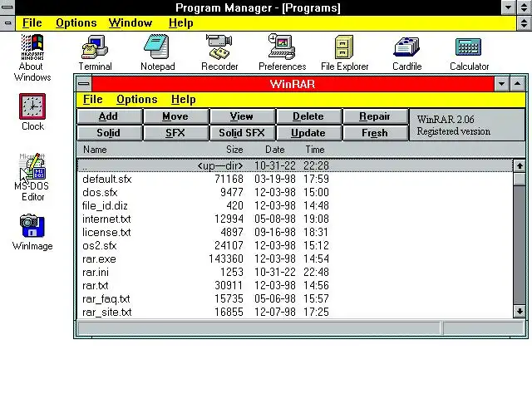532x399 pixels.
Task: Select the MS-DOS Editor icon
Action: [32, 177]
